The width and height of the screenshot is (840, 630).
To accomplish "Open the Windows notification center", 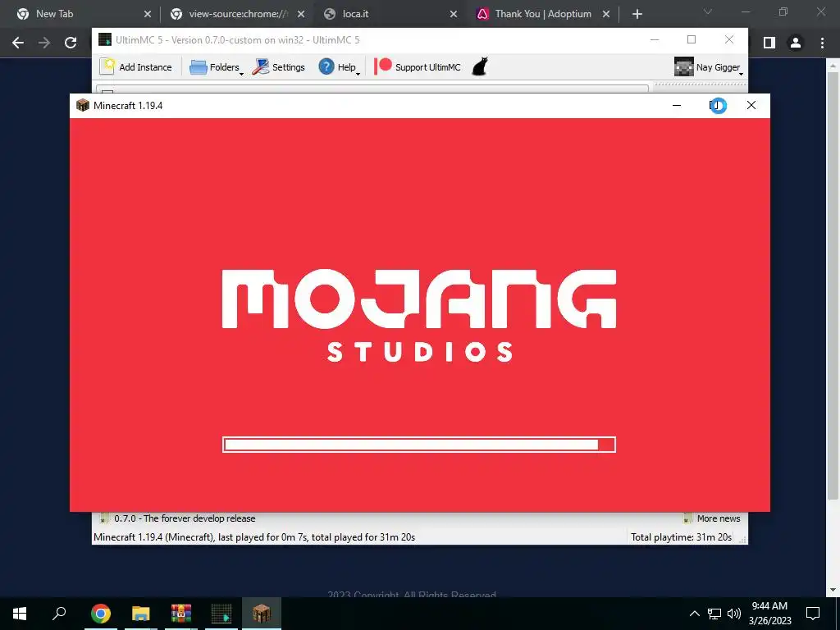I will click(813, 614).
